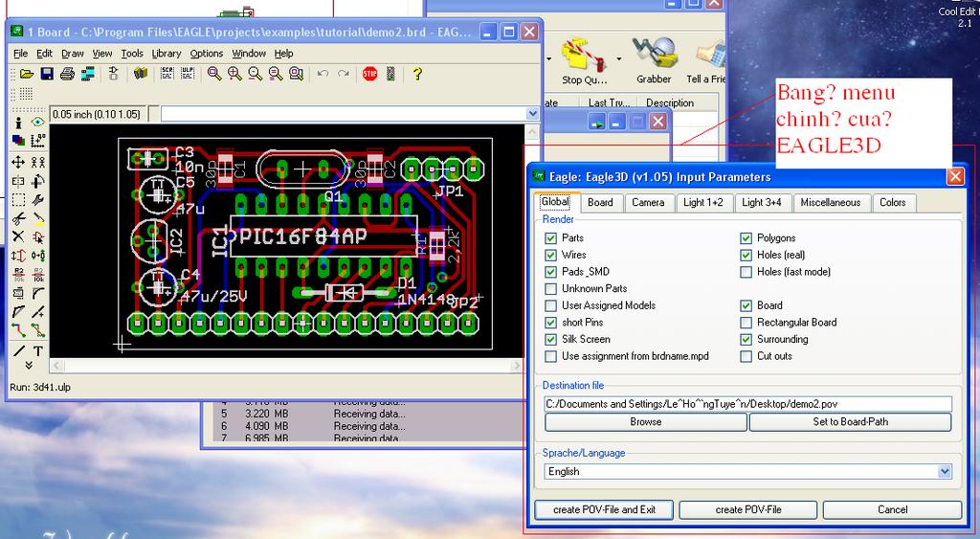Click the Save floppy disk icon
Screen dimensions: 980x539
point(47,74)
